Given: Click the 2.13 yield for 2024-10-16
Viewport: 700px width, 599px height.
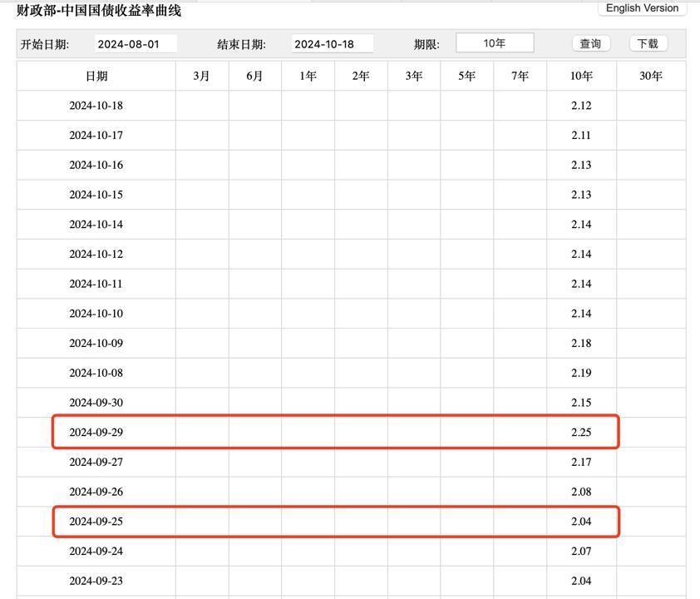Looking at the screenshot, I should click(581, 166).
